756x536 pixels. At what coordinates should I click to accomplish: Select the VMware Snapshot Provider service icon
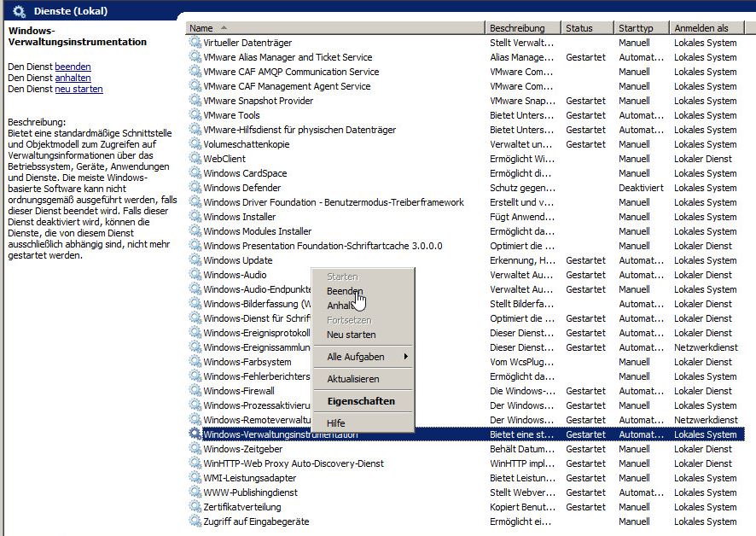[x=195, y=101]
